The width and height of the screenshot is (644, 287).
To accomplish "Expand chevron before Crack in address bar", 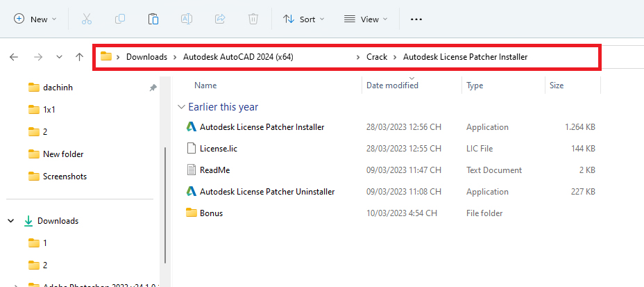I will coord(359,57).
